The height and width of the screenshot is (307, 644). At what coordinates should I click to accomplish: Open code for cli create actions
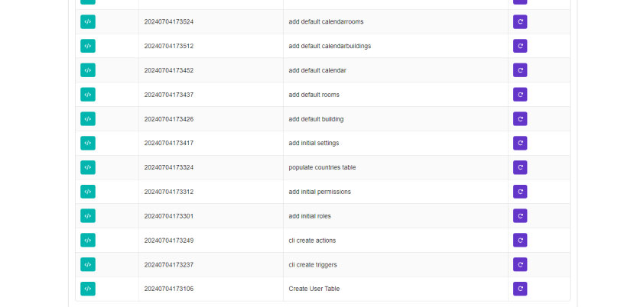(x=88, y=241)
